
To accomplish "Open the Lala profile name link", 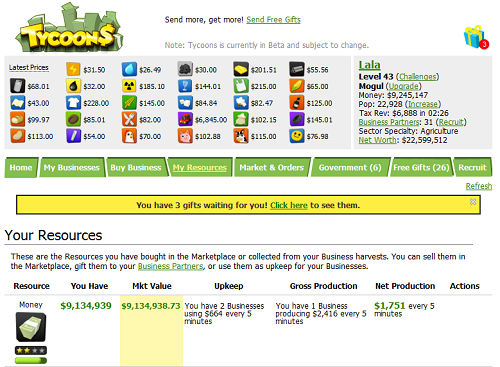I will (x=369, y=64).
